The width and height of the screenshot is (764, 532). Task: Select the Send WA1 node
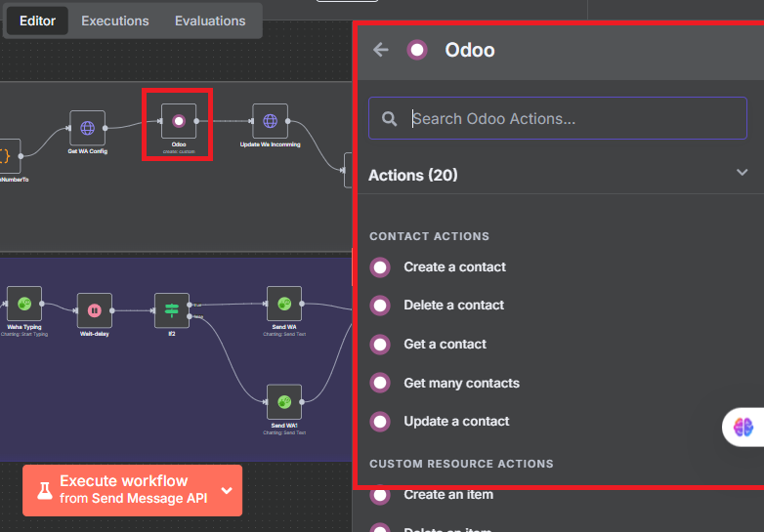[x=284, y=401]
